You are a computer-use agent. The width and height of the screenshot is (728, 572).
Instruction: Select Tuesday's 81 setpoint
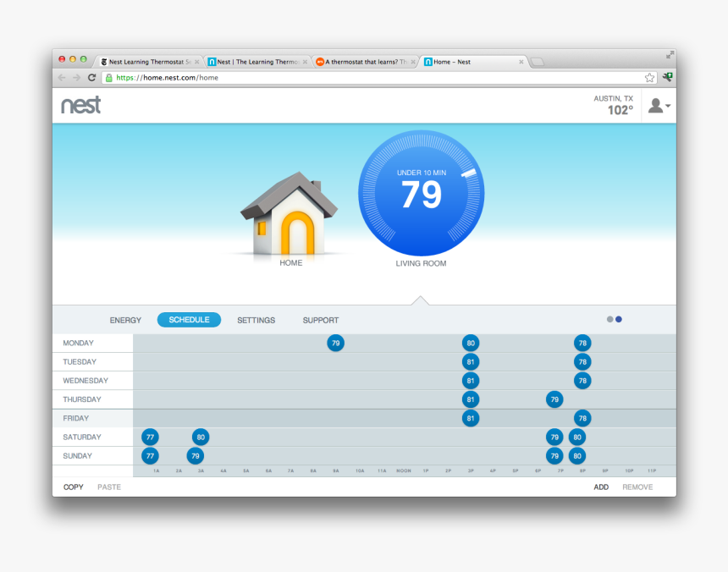471,362
